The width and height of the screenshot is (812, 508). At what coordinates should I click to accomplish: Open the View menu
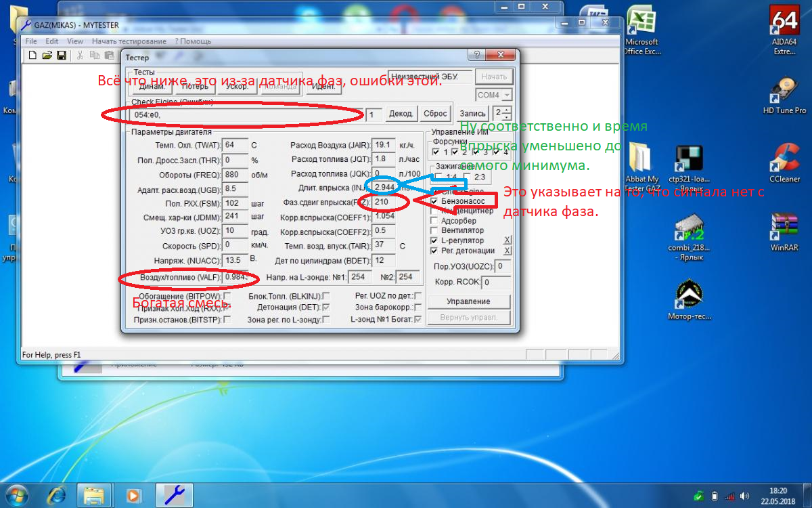(x=75, y=41)
